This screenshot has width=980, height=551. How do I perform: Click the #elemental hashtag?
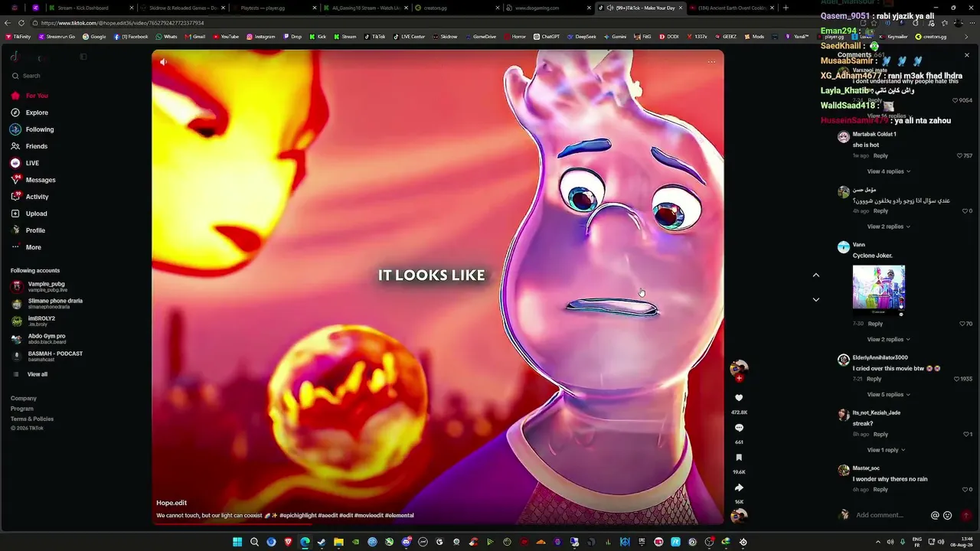pyautogui.click(x=399, y=516)
